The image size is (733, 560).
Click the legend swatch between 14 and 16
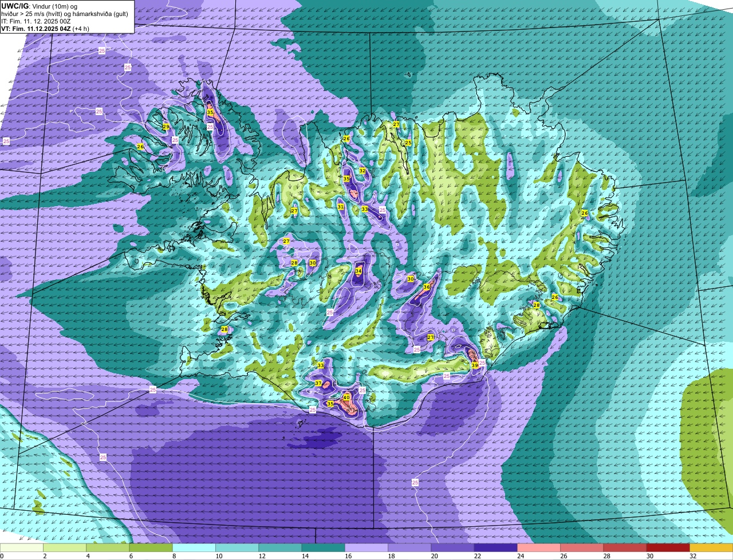(324, 547)
